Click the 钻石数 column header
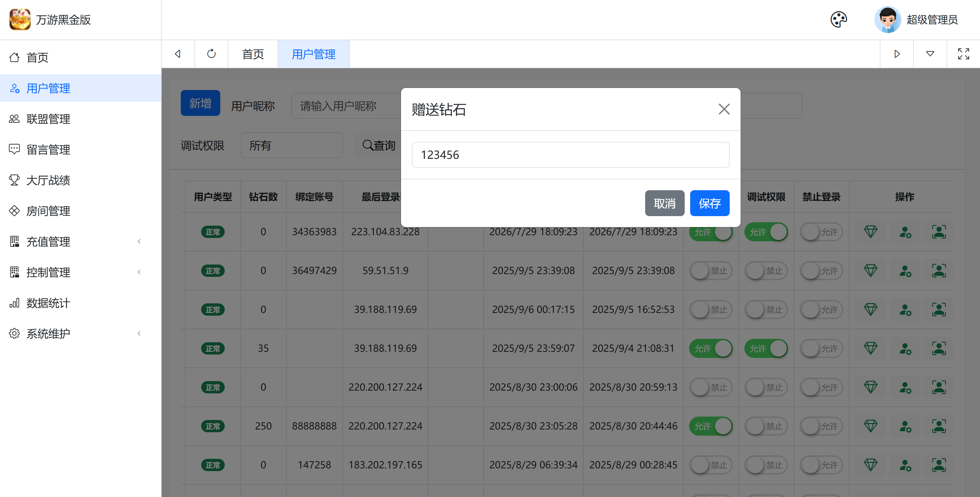 coord(263,197)
